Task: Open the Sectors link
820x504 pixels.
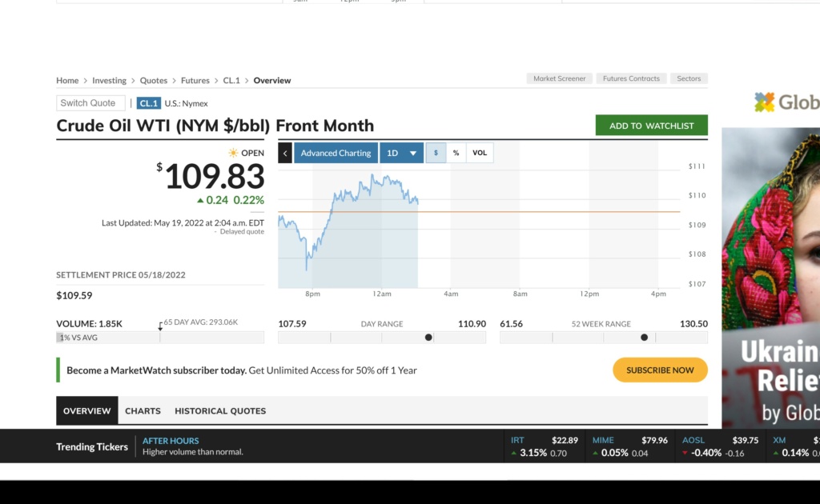Action: [x=689, y=78]
